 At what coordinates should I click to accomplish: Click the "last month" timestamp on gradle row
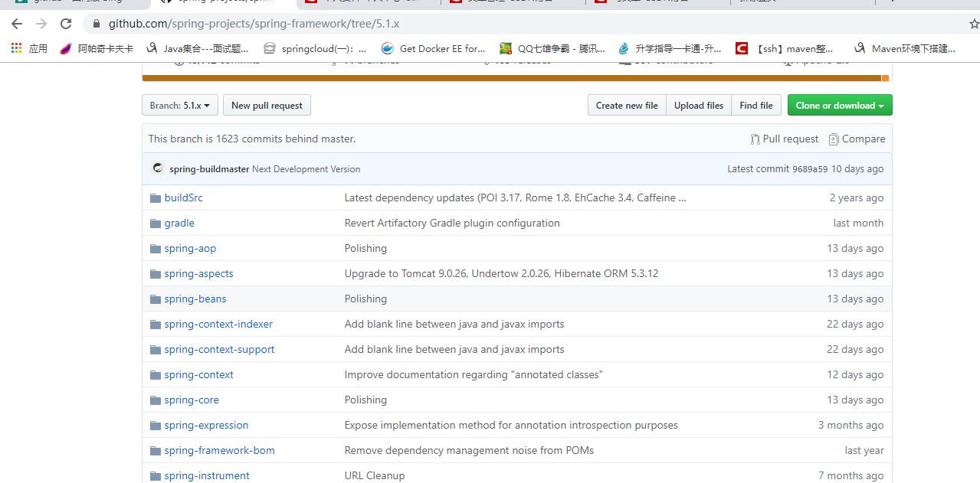858,223
